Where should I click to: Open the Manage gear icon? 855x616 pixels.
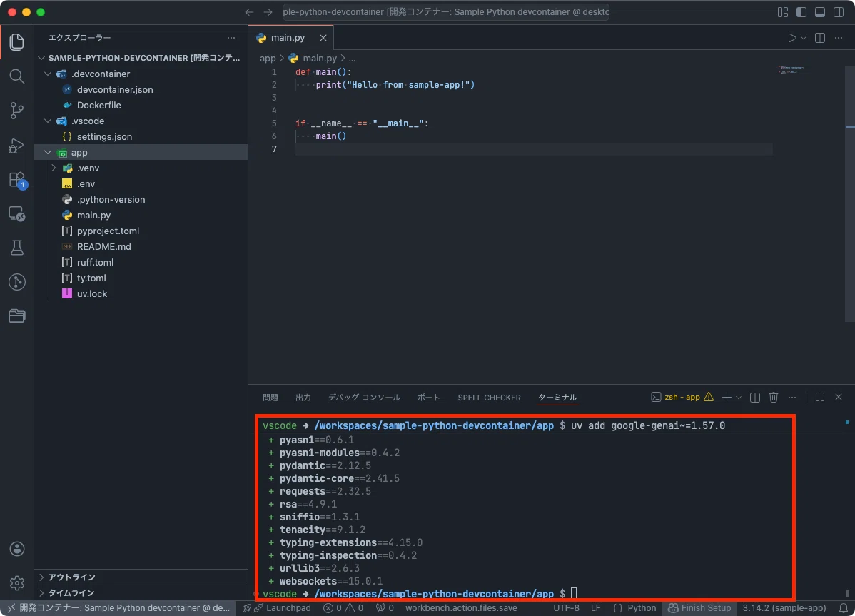click(17, 582)
